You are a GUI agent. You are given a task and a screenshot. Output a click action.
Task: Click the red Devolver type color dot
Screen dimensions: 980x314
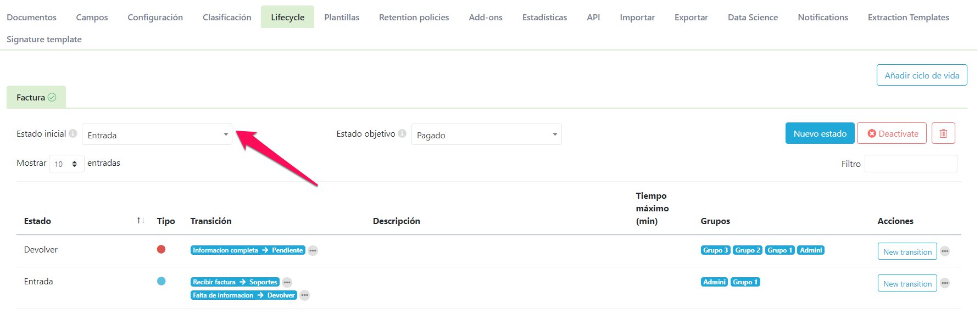pyautogui.click(x=161, y=249)
